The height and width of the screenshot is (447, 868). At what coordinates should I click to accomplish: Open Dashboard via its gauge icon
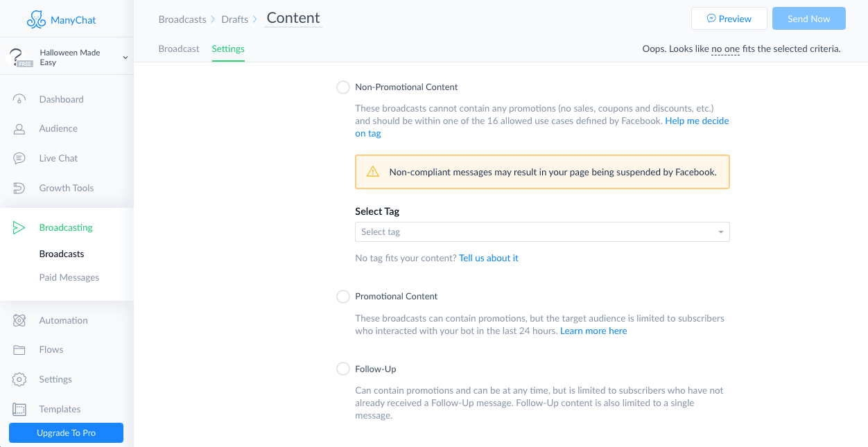pos(19,99)
